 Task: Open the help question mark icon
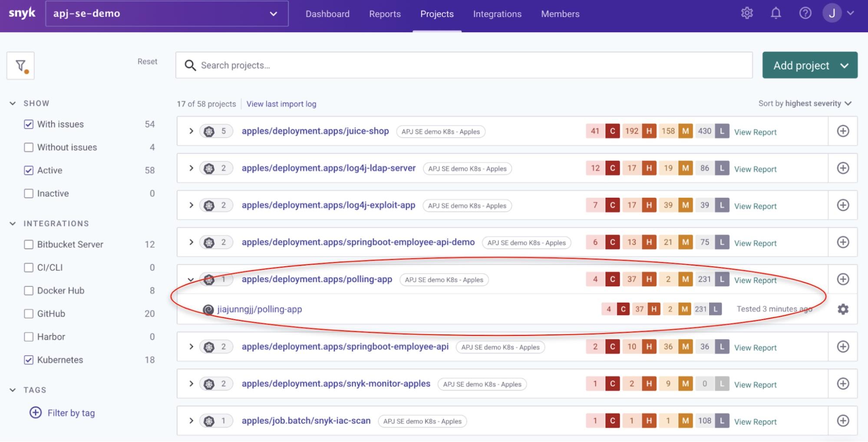tap(805, 13)
